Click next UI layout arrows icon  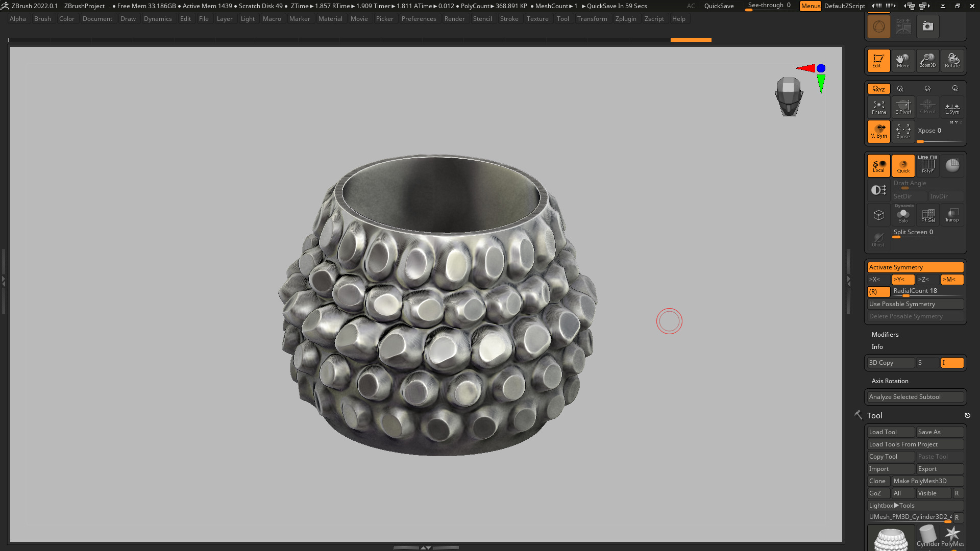point(890,6)
